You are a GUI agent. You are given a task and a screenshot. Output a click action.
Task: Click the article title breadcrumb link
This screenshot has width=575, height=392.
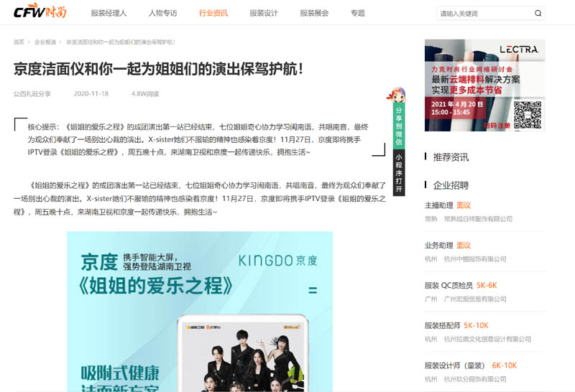pos(121,42)
